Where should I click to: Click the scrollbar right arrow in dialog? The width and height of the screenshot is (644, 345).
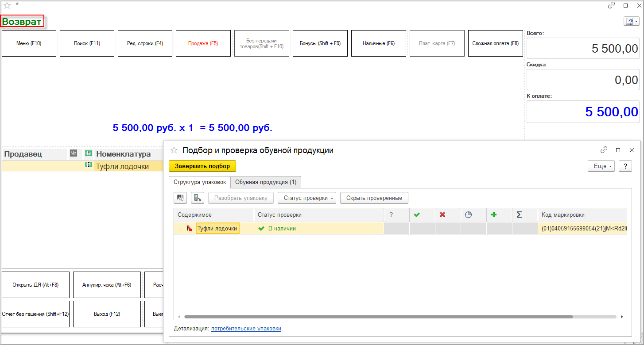click(x=622, y=317)
